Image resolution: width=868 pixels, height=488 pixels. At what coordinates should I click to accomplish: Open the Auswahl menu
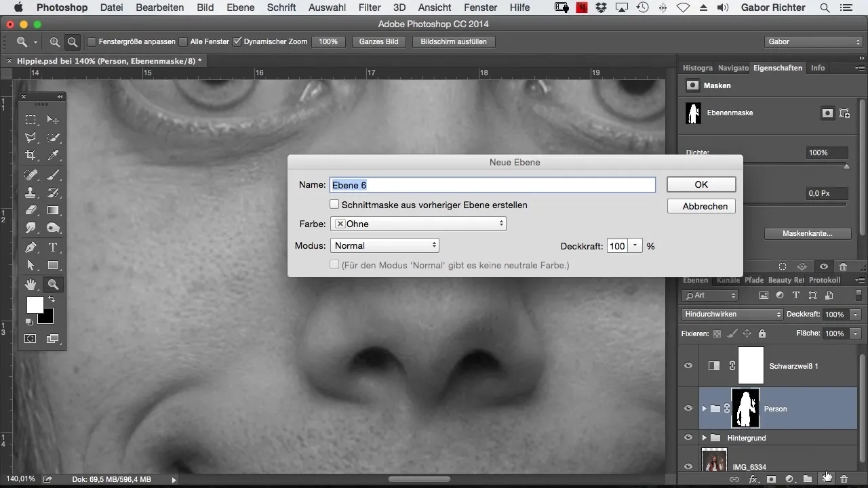pyautogui.click(x=327, y=7)
